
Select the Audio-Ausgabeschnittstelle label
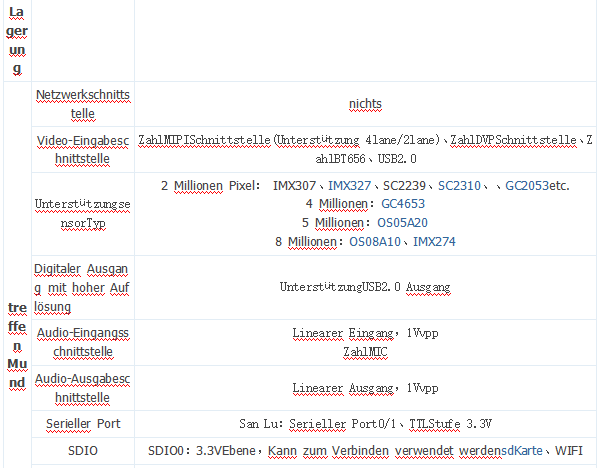pos(82,388)
